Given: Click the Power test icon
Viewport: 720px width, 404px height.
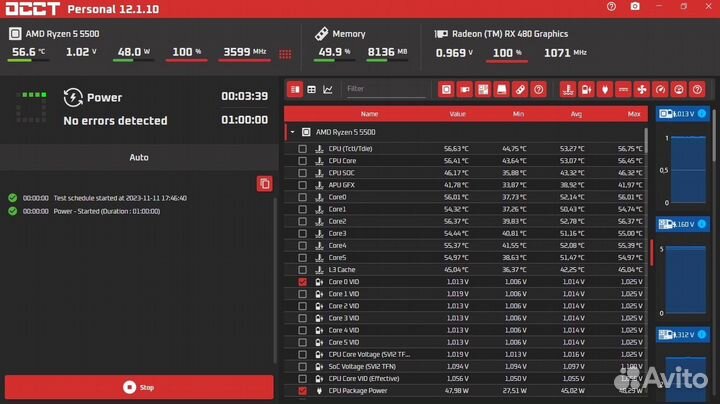Looking at the screenshot, I should pyautogui.click(x=73, y=97).
